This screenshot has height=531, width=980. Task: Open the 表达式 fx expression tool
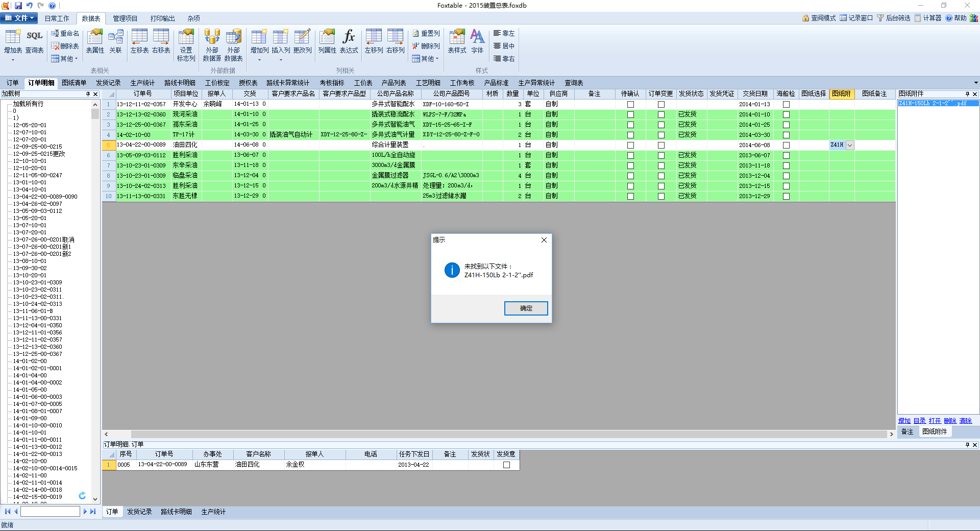click(x=349, y=41)
